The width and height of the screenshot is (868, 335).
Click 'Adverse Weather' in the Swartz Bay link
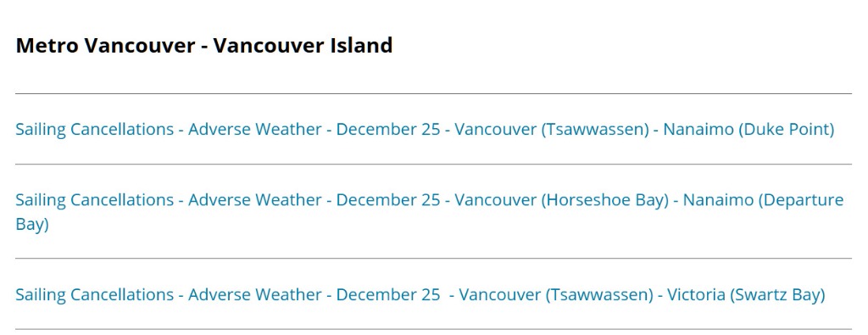coord(254,294)
